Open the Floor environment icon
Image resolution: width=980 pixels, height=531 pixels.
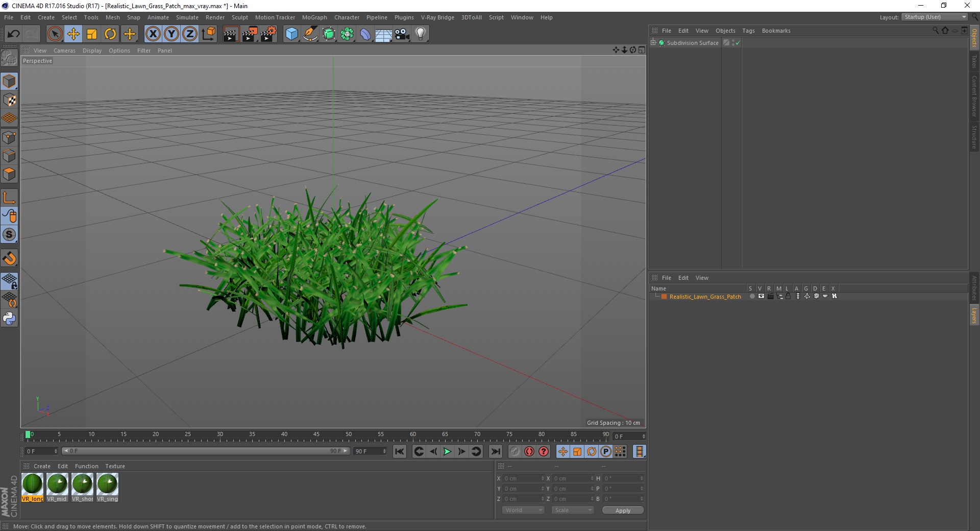(x=384, y=34)
